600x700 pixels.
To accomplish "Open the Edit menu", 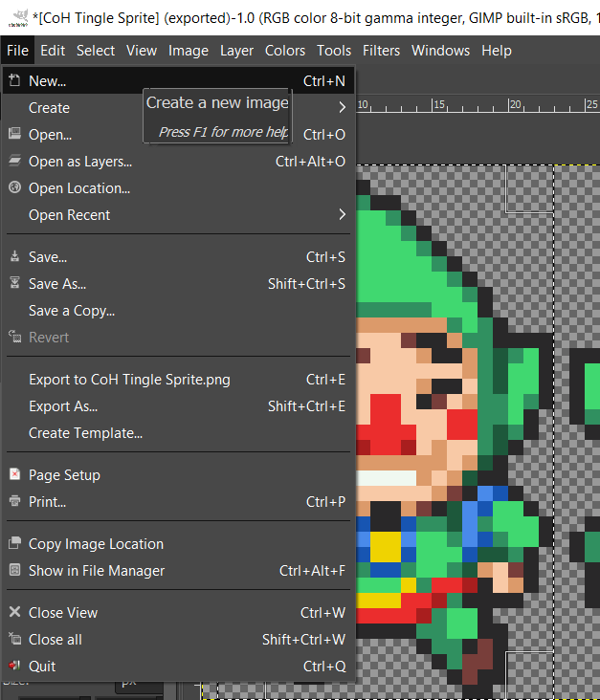I will [53, 51].
